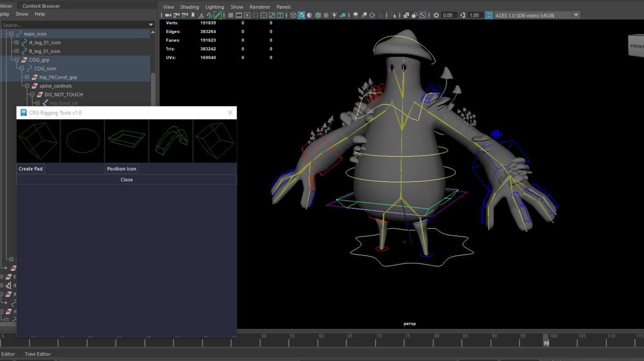Click the View Transform icon before ACES
The image size is (644, 361).
click(489, 15)
